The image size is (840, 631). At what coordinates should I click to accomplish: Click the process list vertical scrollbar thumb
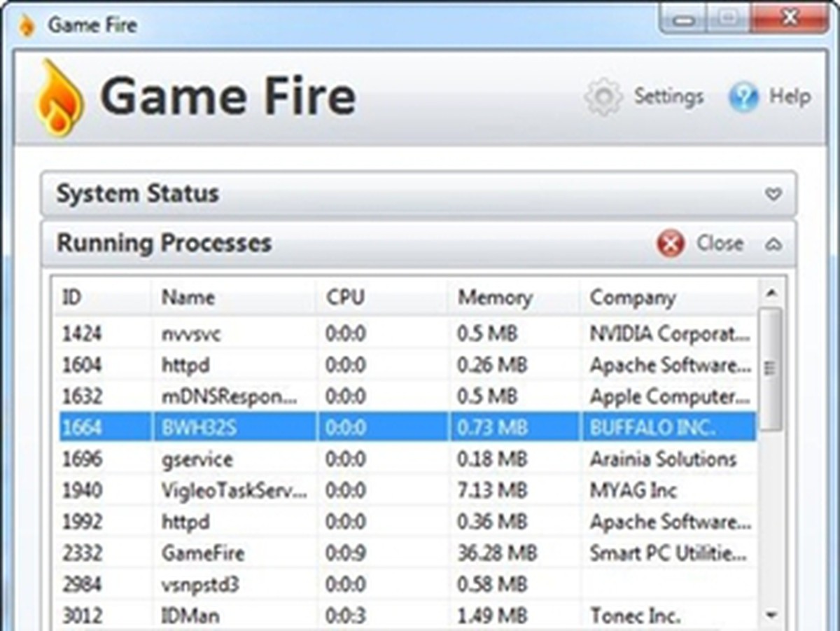(771, 368)
